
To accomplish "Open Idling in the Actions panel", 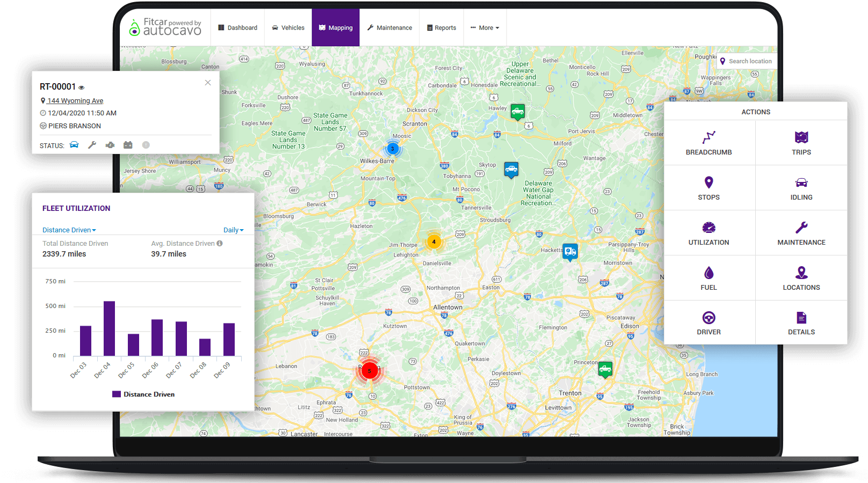I will pyautogui.click(x=801, y=188).
